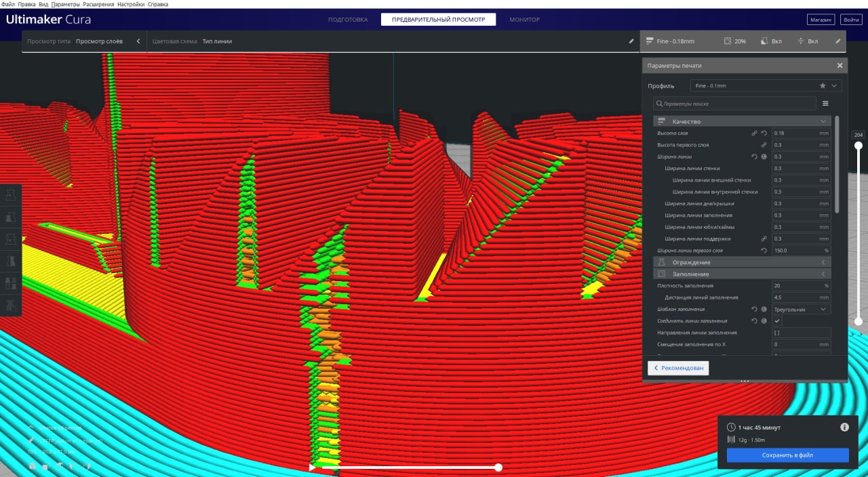Switch to the ПОДГОТОВКА stage tab
This screenshot has height=477, width=868.
(348, 20)
